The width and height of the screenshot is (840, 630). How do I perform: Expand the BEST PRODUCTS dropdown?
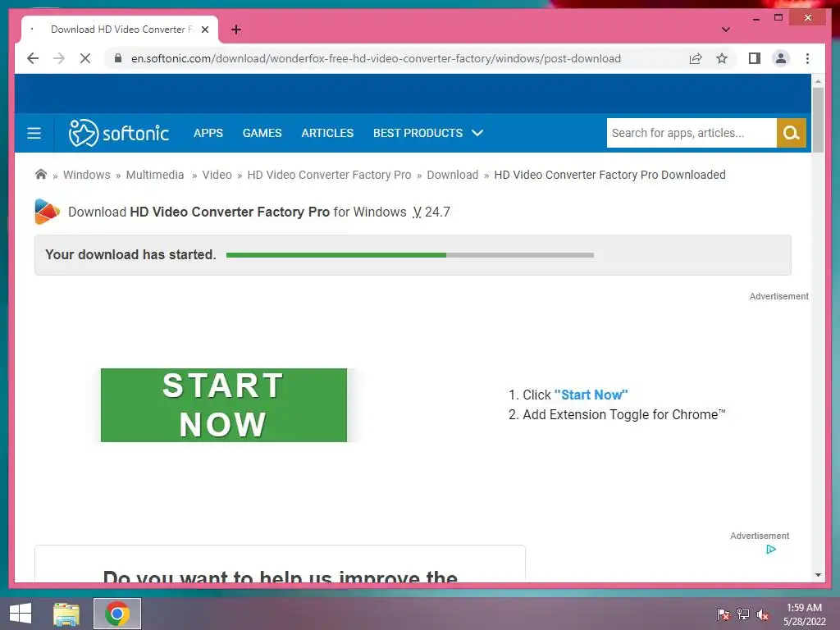[428, 133]
